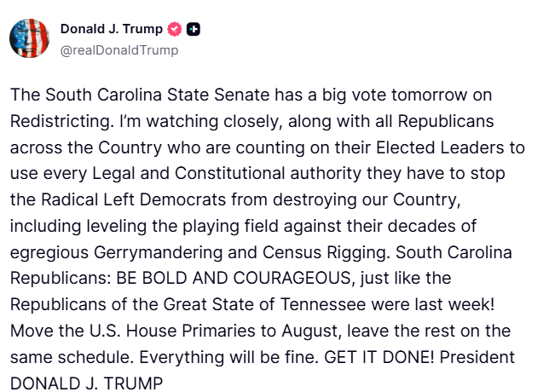549x392 pixels.
Task: Open the @realDonaldTrump handle link
Action: (x=119, y=50)
